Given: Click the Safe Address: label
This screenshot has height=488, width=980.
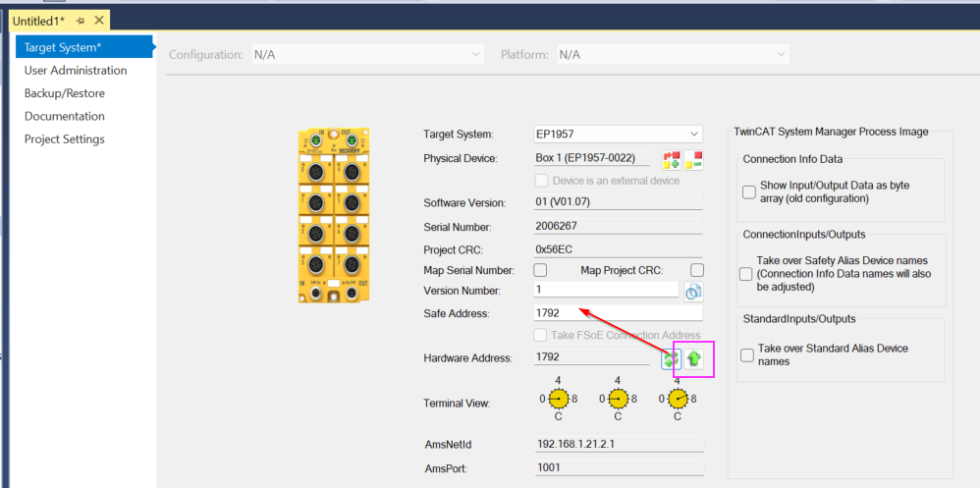Looking at the screenshot, I should [457, 313].
